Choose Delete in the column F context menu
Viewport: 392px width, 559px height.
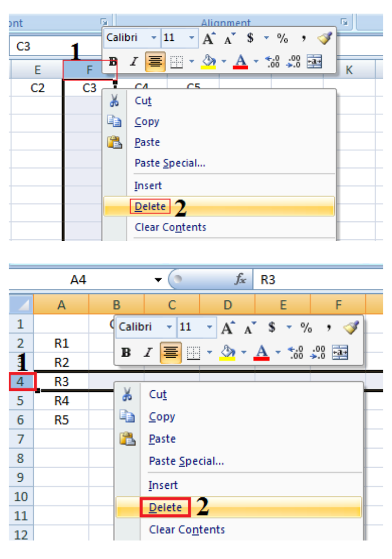[150, 207]
